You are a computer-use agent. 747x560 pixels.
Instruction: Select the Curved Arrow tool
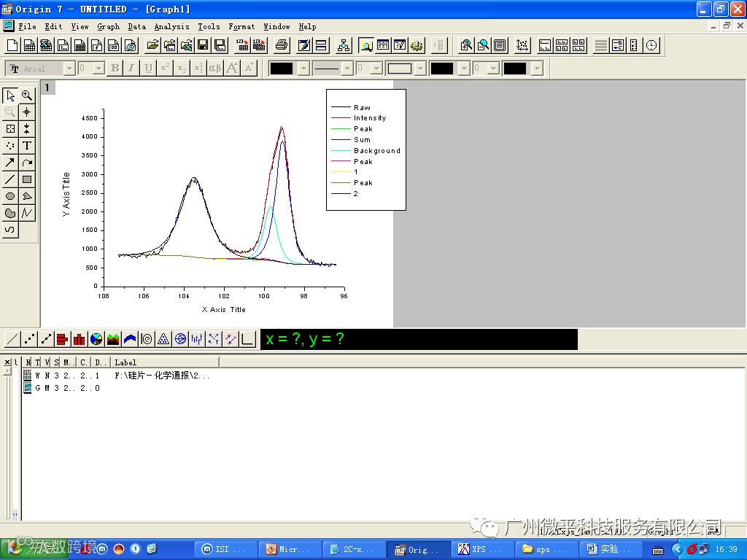[x=27, y=163]
